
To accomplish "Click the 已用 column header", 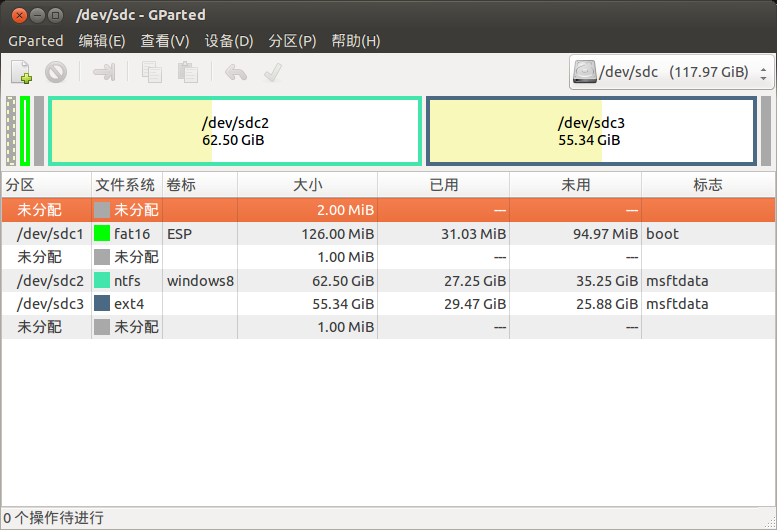I will pos(444,185).
